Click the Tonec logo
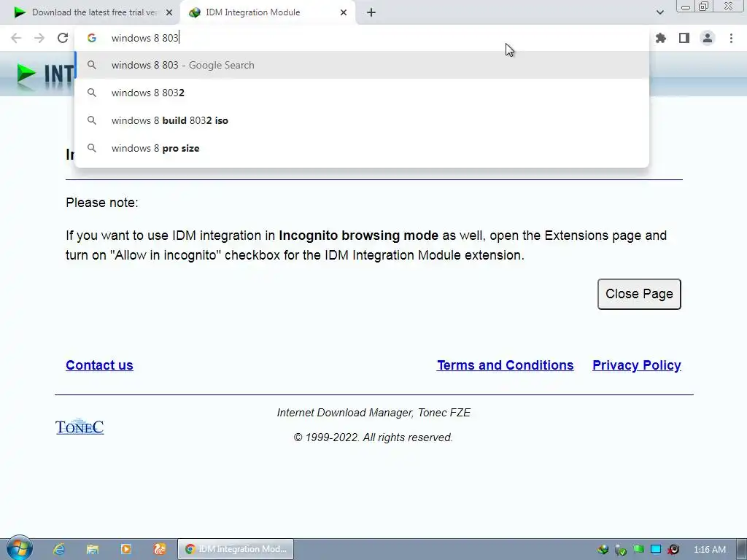Screen dimensions: 747x560 click(80, 427)
